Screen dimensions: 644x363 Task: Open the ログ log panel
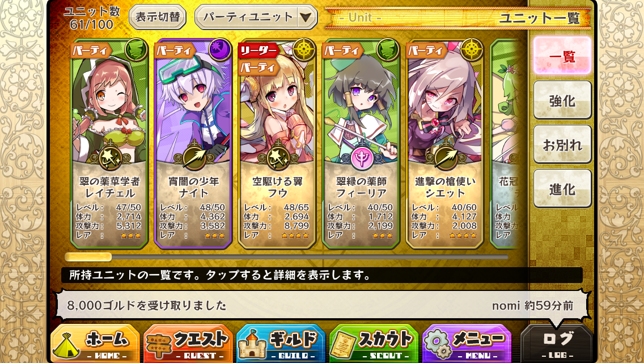557,344
